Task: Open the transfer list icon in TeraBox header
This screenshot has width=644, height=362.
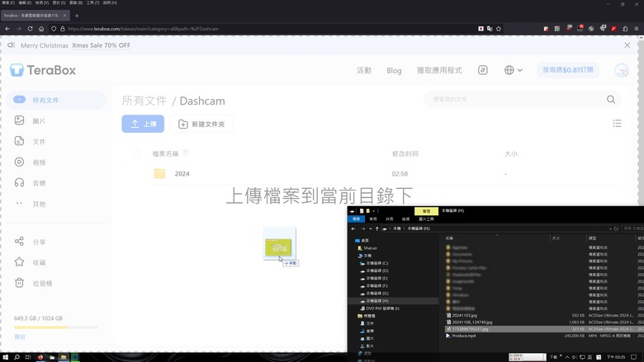Action: (x=483, y=70)
